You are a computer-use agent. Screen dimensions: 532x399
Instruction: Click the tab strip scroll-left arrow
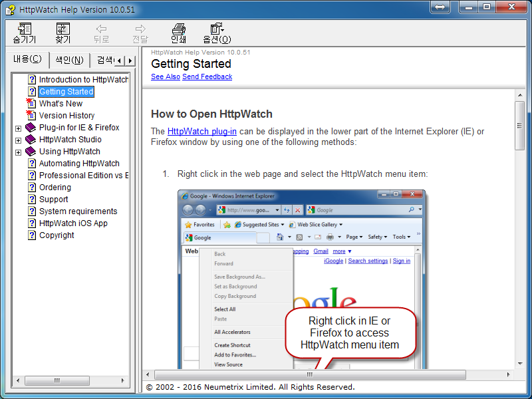coord(120,61)
